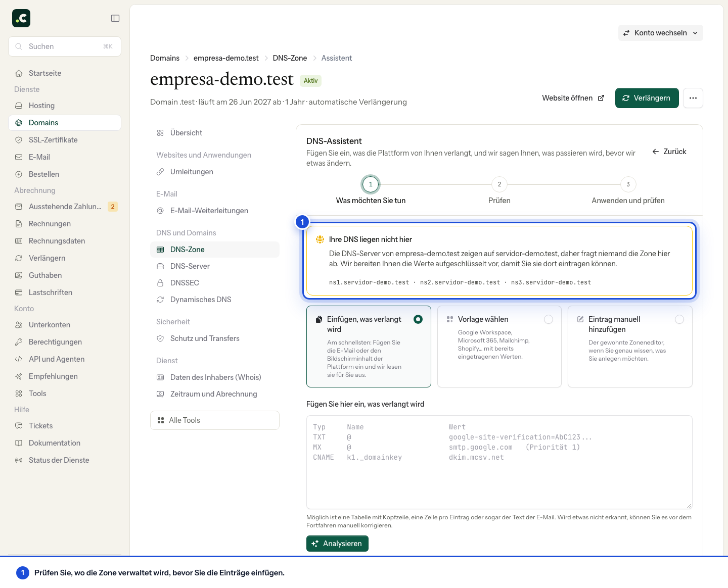Viewport: 728px width, 588px height.
Task: Open Schutz und Transfers menu item
Action: tap(215, 338)
